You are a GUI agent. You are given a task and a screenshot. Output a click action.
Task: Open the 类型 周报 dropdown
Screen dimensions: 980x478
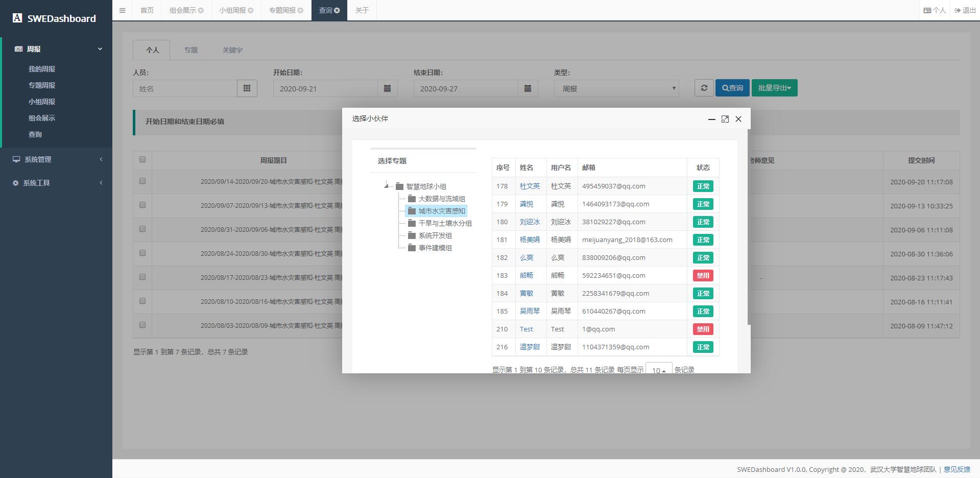click(616, 88)
